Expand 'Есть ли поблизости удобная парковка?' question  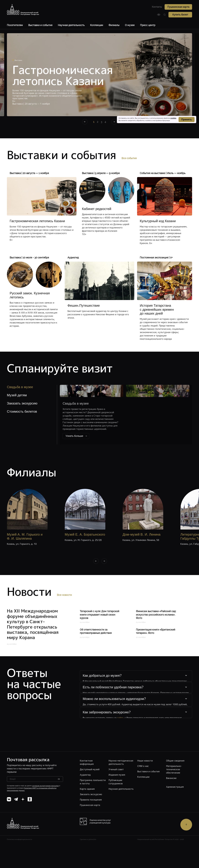pos(136,687)
